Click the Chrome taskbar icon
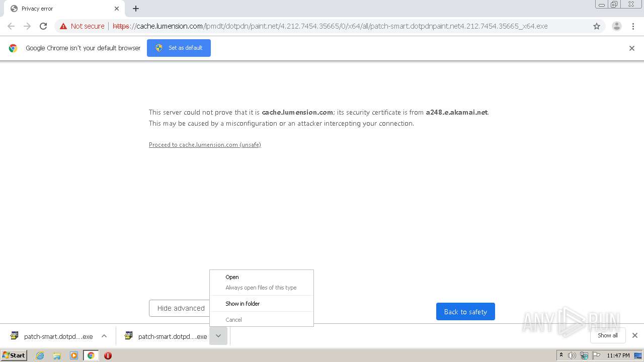644x362 pixels. pos(91,355)
